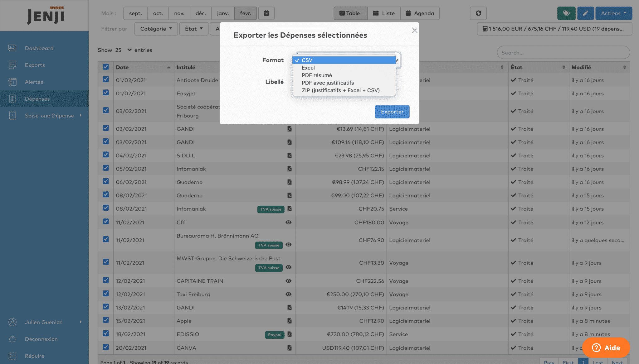Uncheck the Easyjet row checkbox
This screenshot has width=639, height=364.
point(106,93)
